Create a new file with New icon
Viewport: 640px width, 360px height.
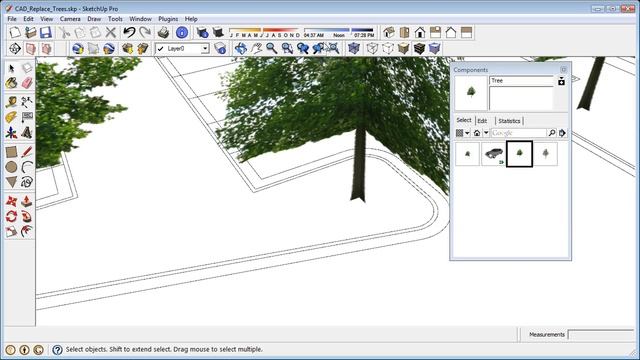click(15, 33)
